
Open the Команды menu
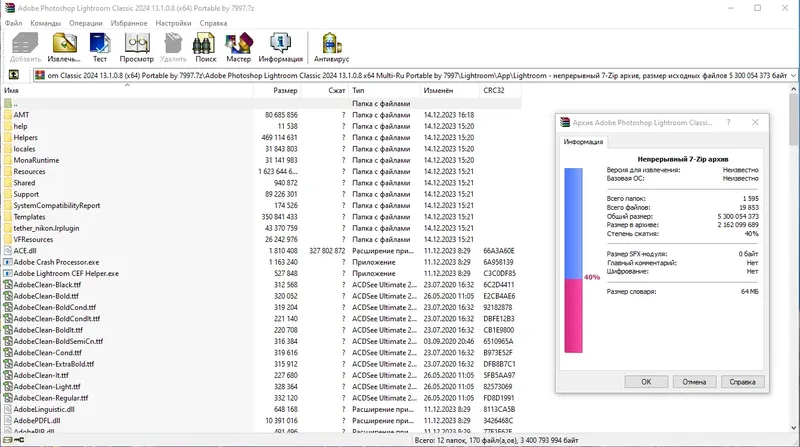click(x=45, y=23)
